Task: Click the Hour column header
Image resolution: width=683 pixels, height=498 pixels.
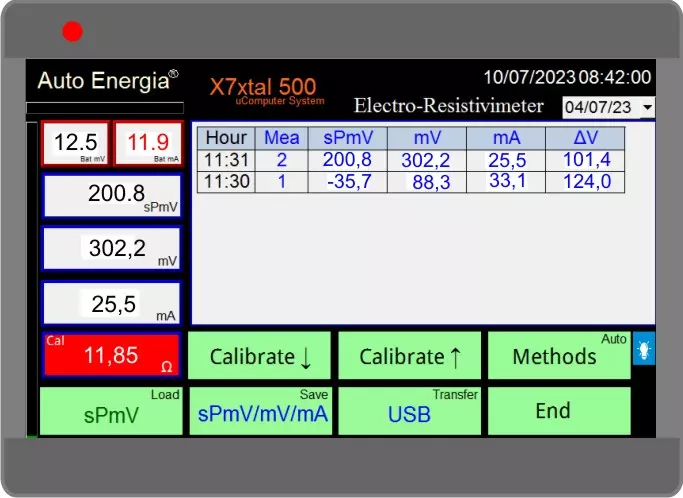Action: pyautogui.click(x=226, y=138)
